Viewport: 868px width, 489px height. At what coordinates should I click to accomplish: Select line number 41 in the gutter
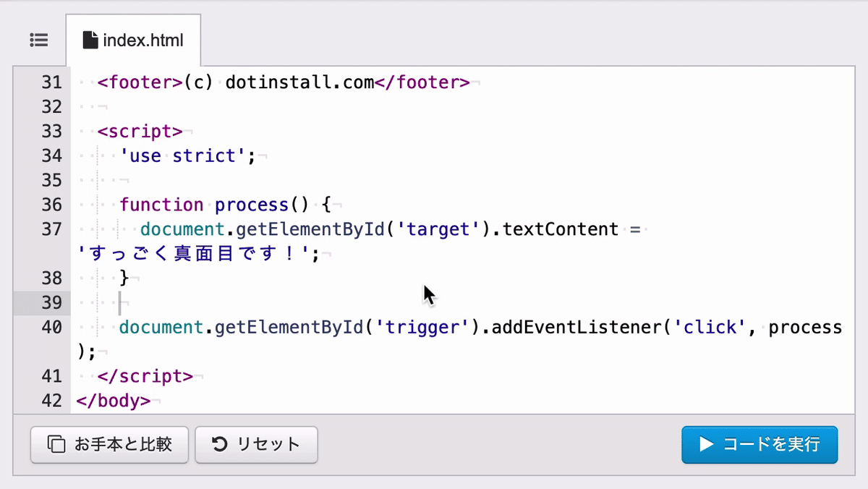[51, 376]
